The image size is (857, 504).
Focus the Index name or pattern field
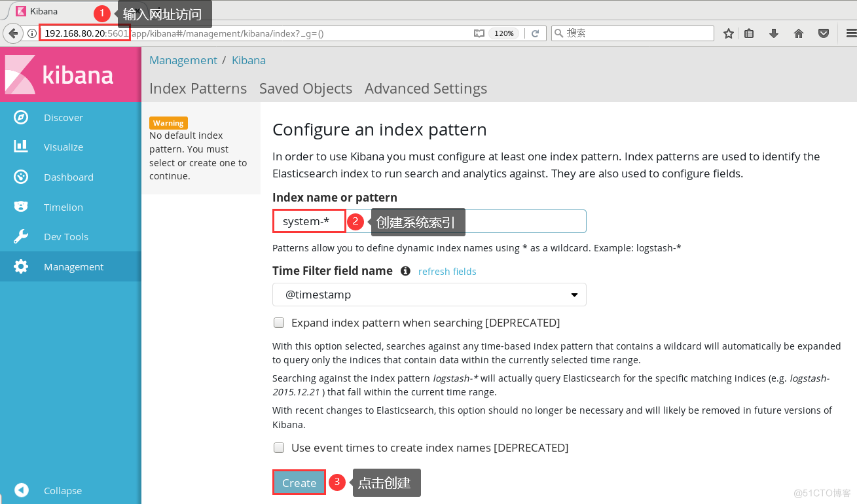(429, 221)
